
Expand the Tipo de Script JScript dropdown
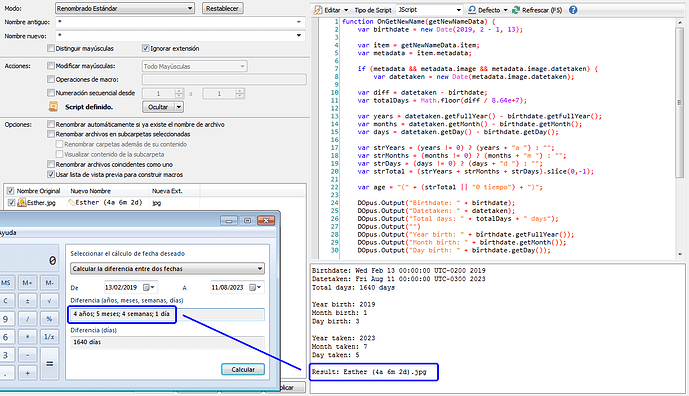pos(429,10)
